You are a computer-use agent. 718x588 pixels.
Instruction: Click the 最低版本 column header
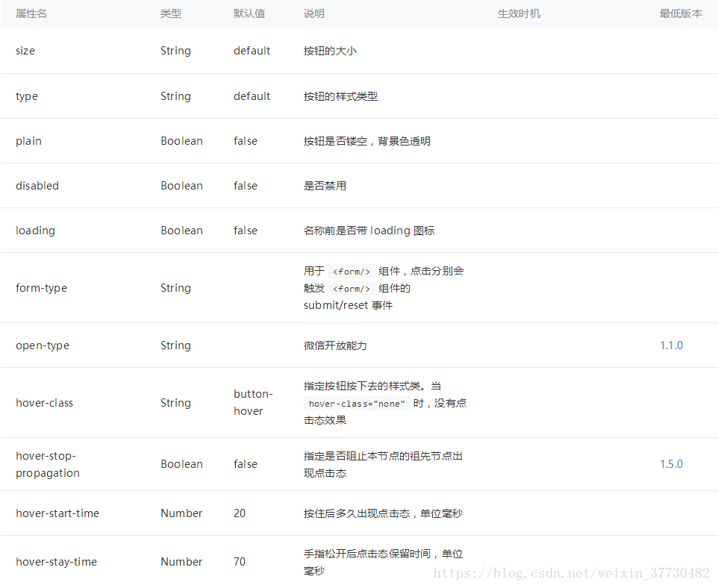tap(681, 13)
